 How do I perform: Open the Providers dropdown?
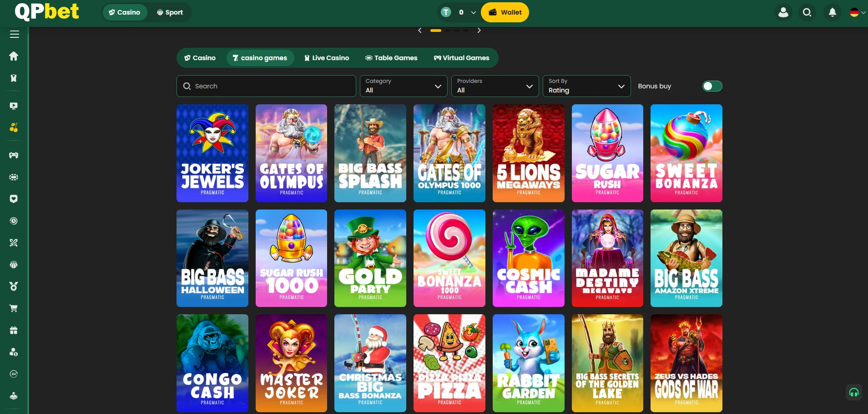[x=495, y=86]
